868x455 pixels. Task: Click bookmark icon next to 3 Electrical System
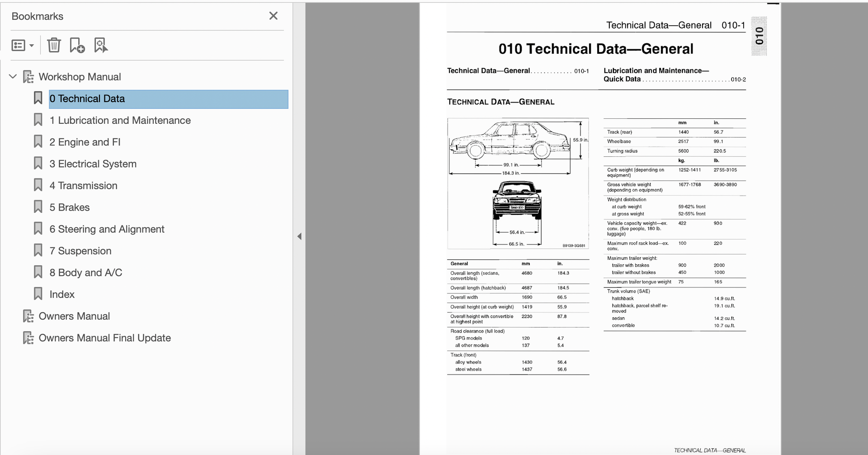(38, 164)
